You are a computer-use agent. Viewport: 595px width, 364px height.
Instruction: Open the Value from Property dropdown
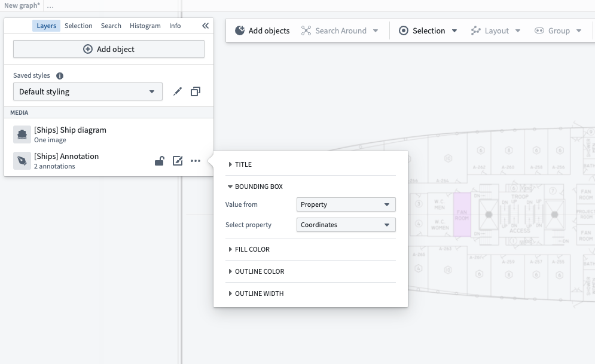pos(346,204)
